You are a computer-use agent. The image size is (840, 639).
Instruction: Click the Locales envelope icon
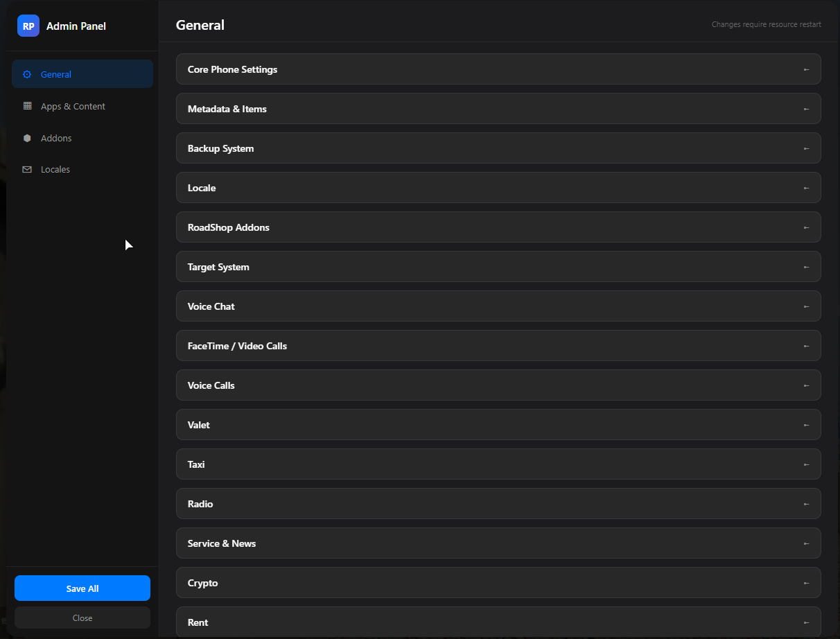[27, 169]
